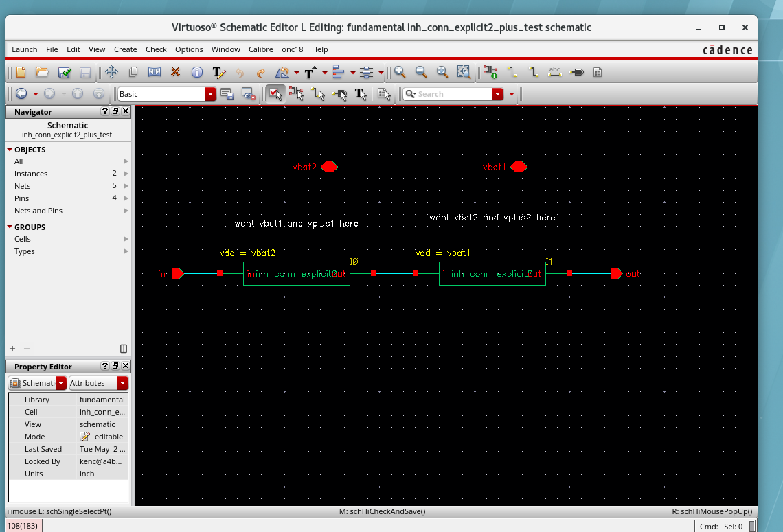Click the Copy tool icon
Screen dimensions: 783x532
133,72
